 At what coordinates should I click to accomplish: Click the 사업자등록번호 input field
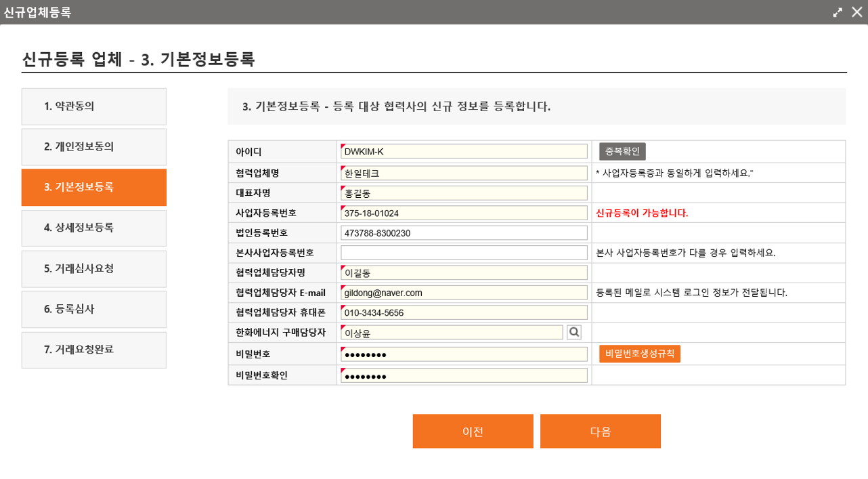[464, 213]
